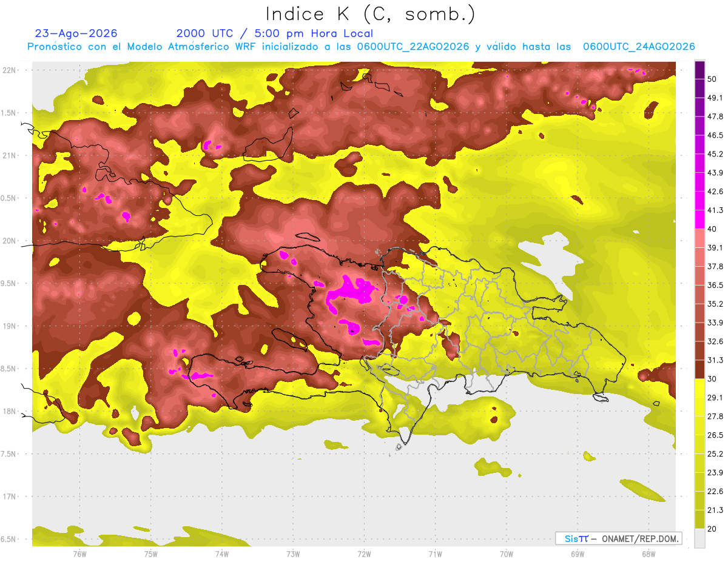Click the color bar label "30"
Viewport: 728px width, 562px height.
coord(713,379)
